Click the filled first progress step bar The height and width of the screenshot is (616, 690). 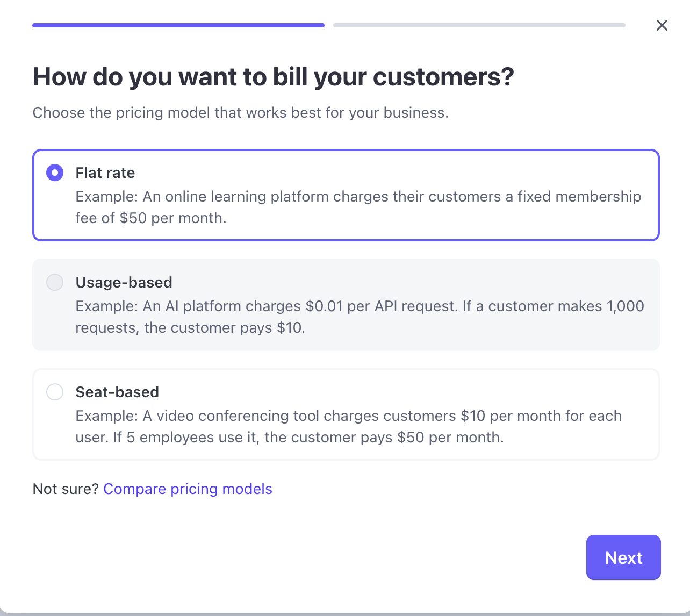pyautogui.click(x=178, y=25)
